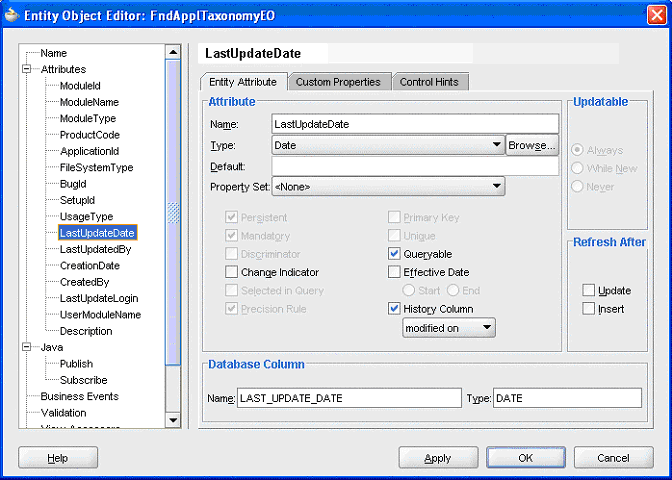Select Publish under Java

click(x=76, y=363)
